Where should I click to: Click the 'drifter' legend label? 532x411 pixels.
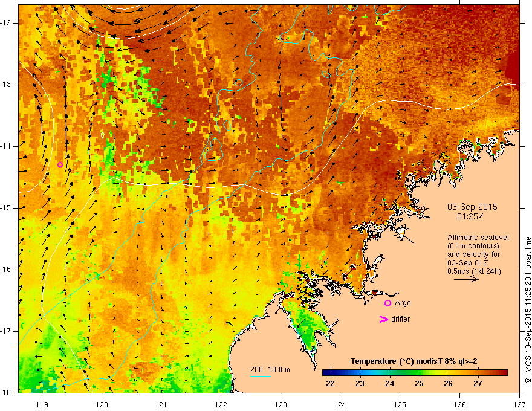point(400,319)
